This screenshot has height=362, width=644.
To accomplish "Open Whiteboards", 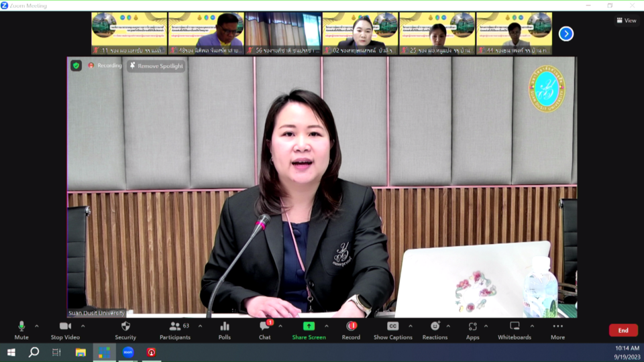I will 515,330.
